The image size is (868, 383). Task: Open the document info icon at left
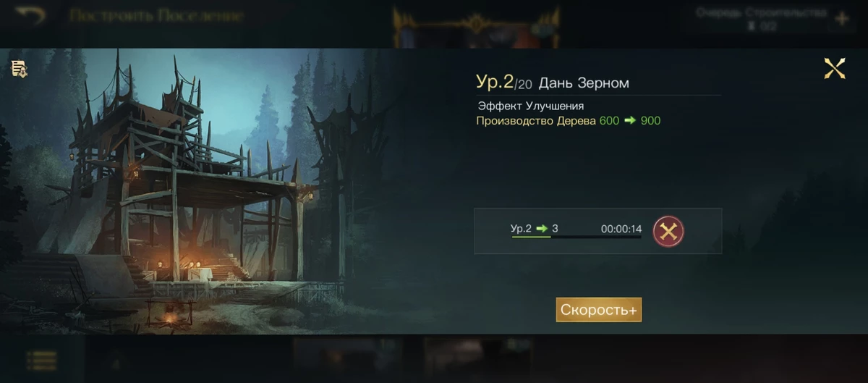(19, 69)
